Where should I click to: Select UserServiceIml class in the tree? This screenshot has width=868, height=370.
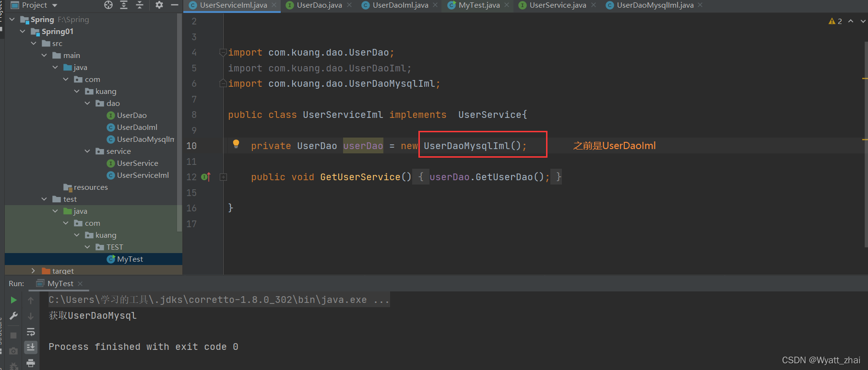point(138,175)
